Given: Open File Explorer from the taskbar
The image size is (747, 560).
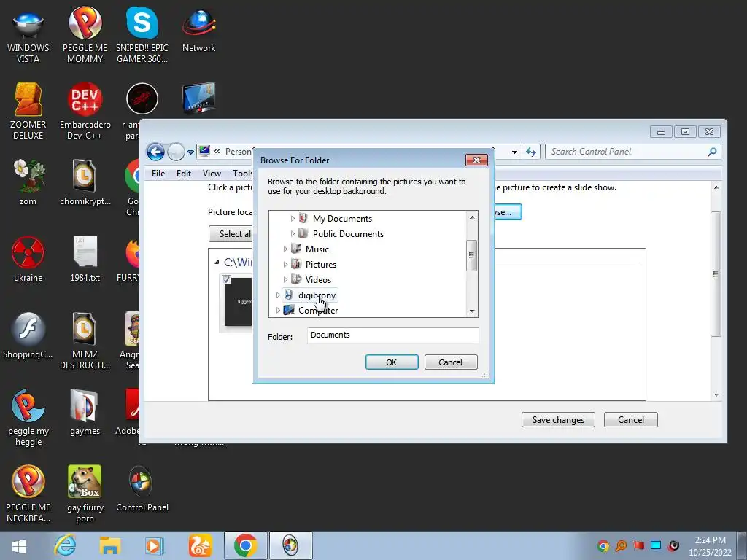Looking at the screenshot, I should pos(110,545).
